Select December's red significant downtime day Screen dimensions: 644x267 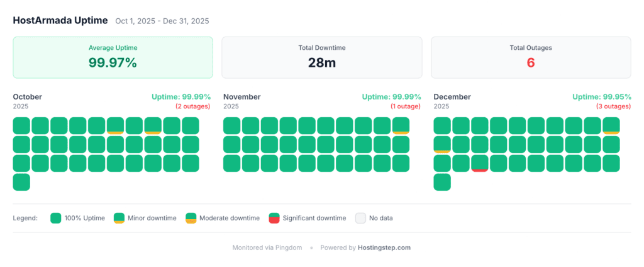pyautogui.click(x=480, y=163)
